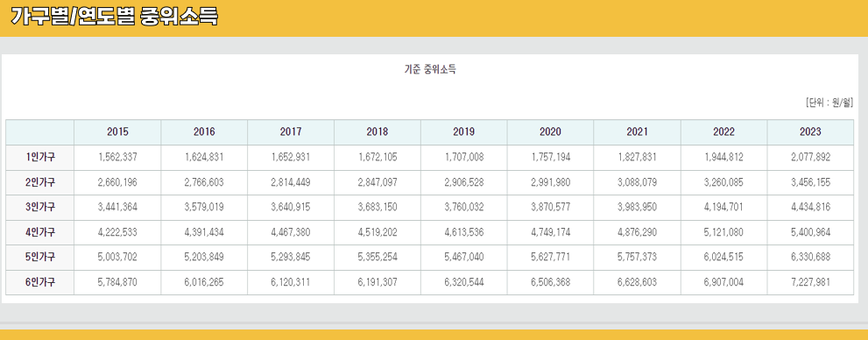Click the value 5,400,964

point(810,232)
